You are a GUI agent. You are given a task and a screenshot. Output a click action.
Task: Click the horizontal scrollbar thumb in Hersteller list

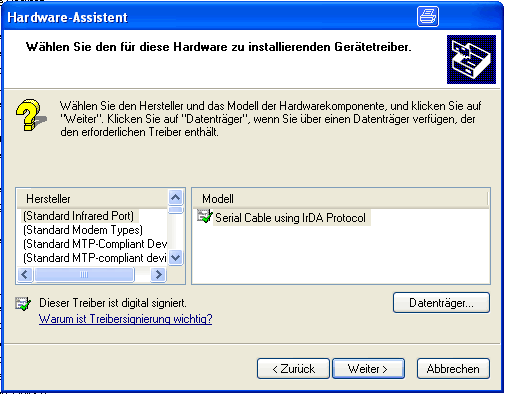[84, 275]
